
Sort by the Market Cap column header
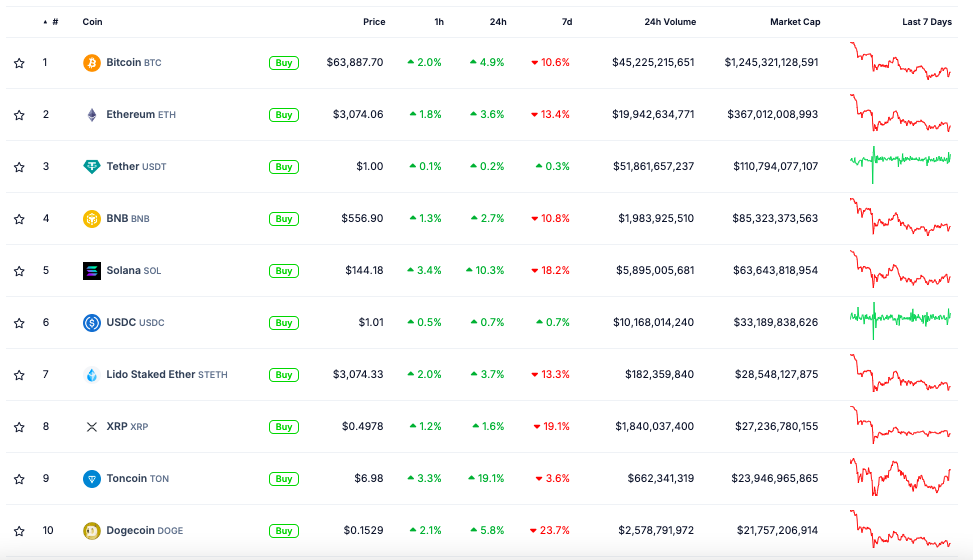[794, 22]
